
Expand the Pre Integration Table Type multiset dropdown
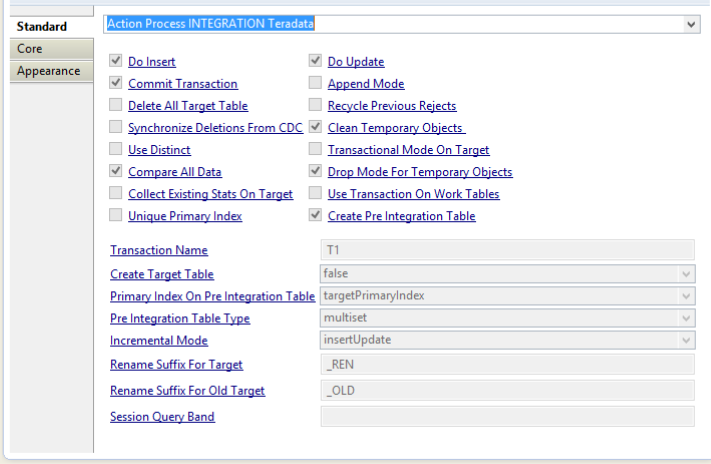click(507, 318)
